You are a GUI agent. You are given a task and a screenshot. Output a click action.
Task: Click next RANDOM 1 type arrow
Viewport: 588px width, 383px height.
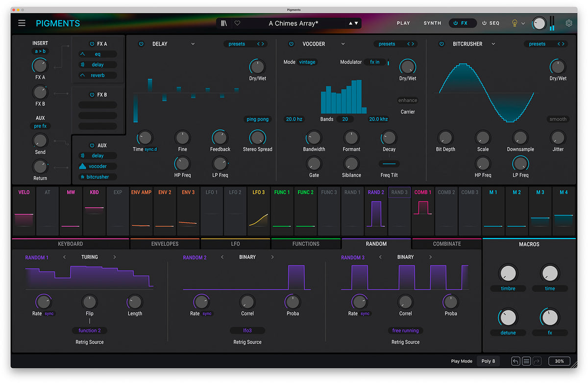(115, 257)
